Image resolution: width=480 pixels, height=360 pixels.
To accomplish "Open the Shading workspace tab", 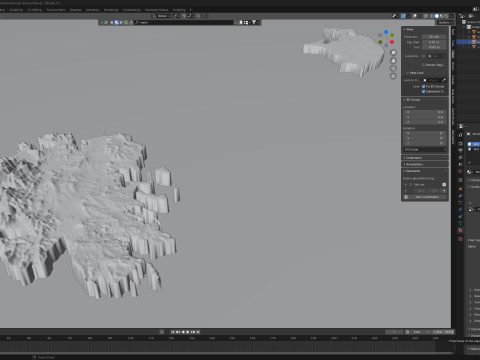I will pyautogui.click(x=75, y=10).
